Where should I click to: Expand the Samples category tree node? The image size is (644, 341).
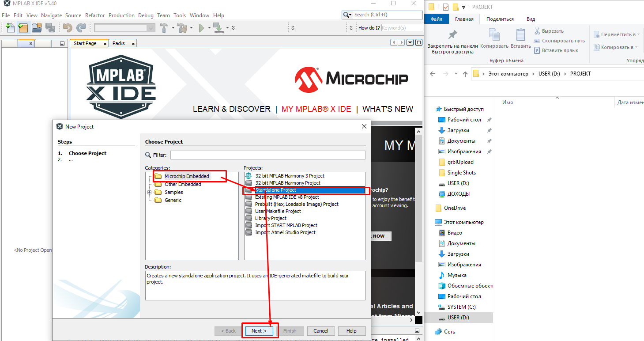click(x=149, y=192)
